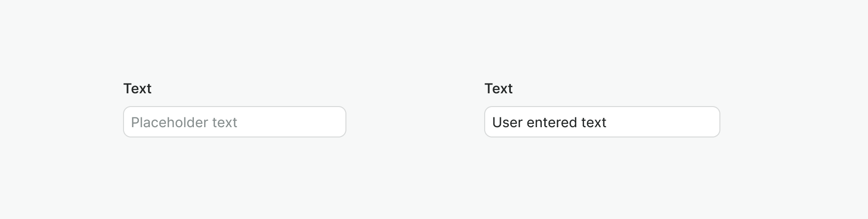Select the right Text field label
The image size is (868, 219).
[x=498, y=88]
